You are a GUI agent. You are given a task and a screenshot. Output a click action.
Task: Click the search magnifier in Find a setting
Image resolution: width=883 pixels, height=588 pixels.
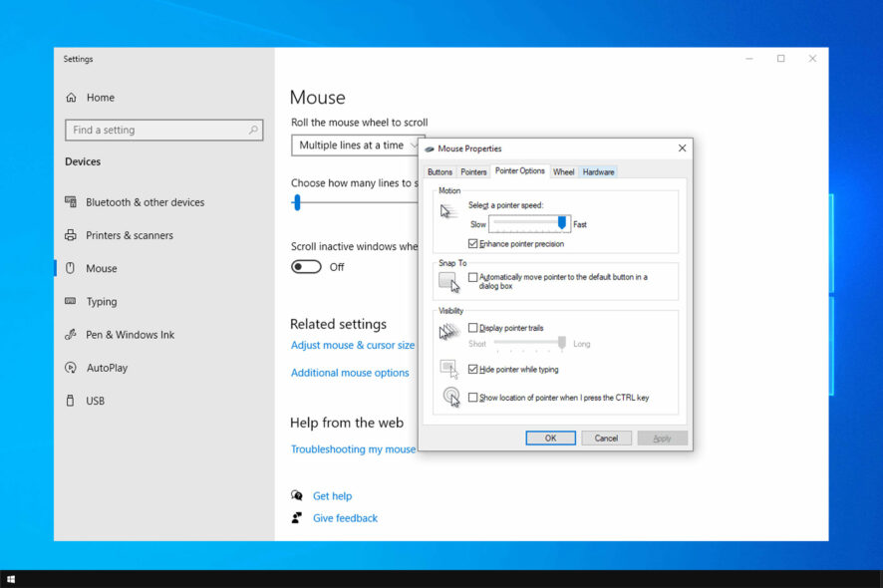pos(253,131)
